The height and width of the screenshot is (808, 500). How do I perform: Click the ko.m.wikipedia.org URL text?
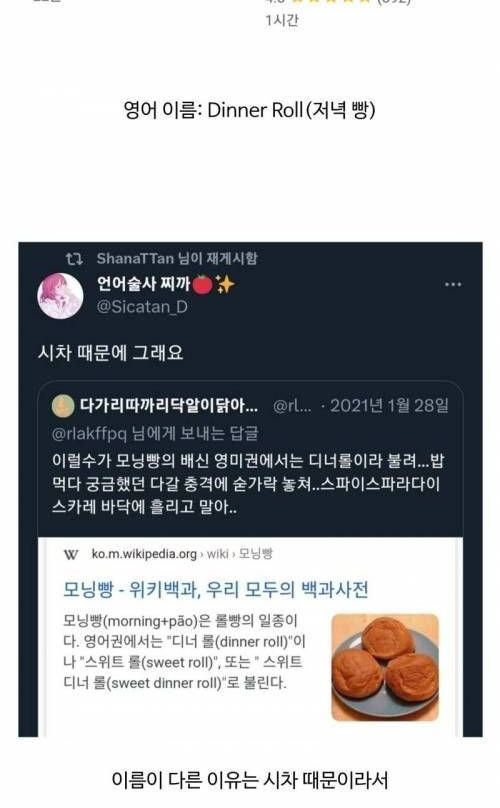click(144, 554)
